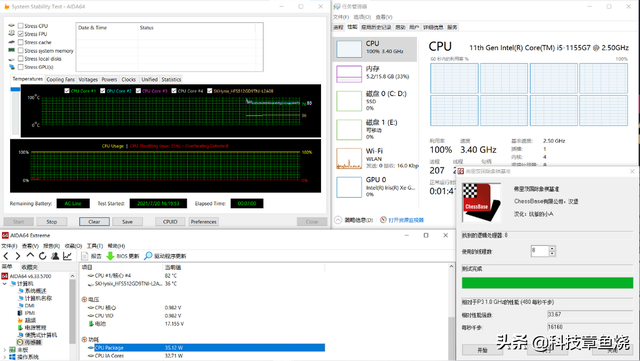Expand the motherboard tree node
640x361 pixels.
click(x=4, y=350)
